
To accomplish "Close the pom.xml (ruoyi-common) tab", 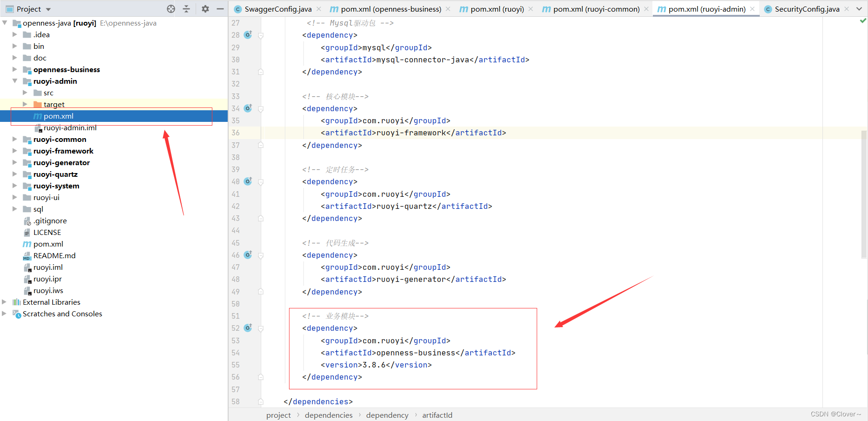I will coord(646,9).
